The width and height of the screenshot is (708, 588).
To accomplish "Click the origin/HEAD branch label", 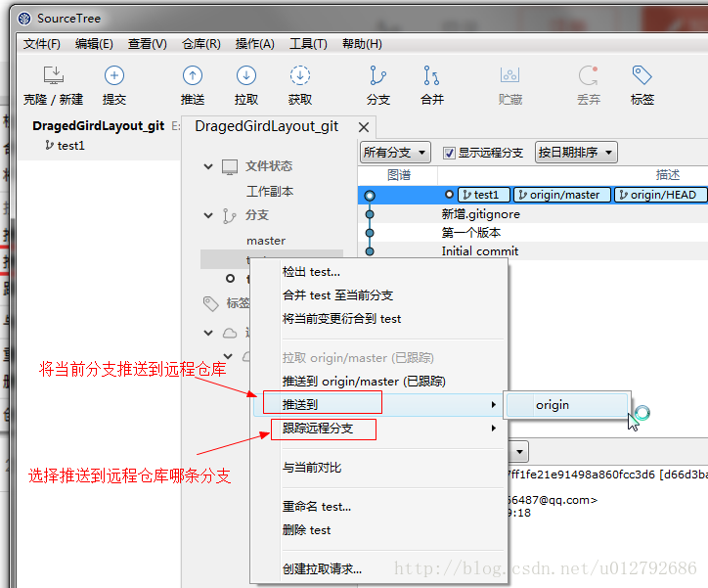I will (660, 195).
